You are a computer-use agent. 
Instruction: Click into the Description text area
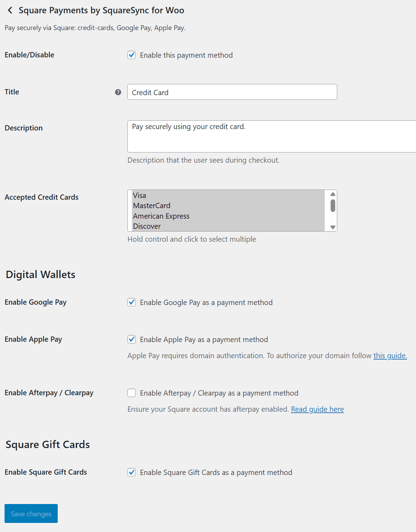tap(272, 136)
